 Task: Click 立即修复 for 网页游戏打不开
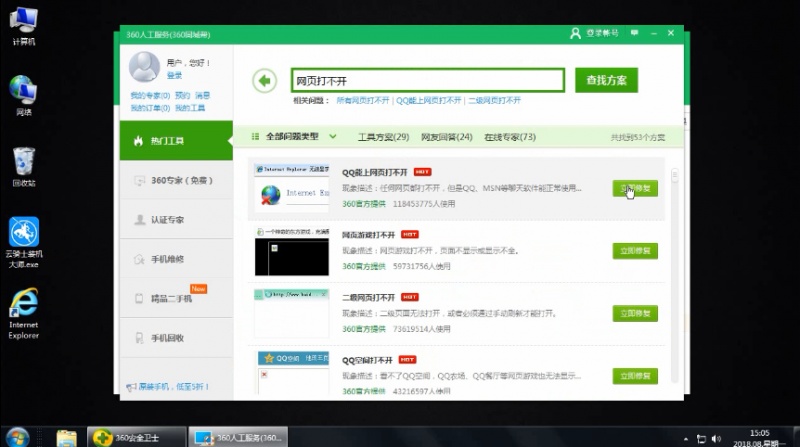click(635, 251)
